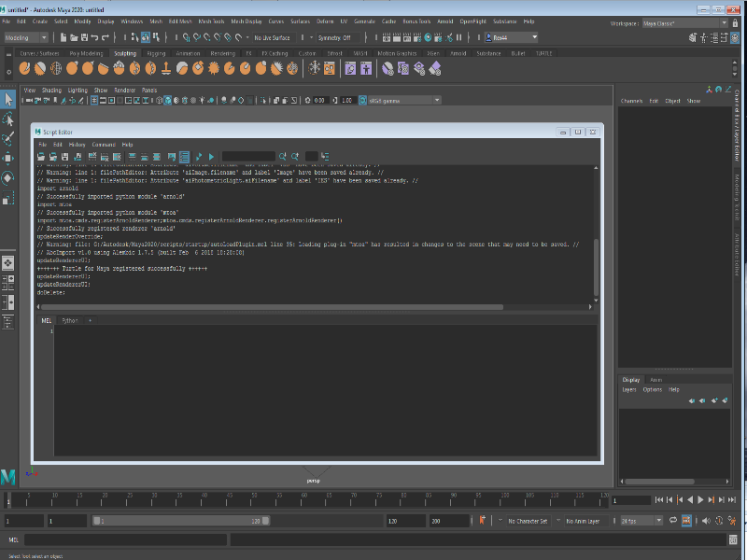747x560 pixels.
Task: Open the History menu in Script Editor
Action: [x=77, y=145]
